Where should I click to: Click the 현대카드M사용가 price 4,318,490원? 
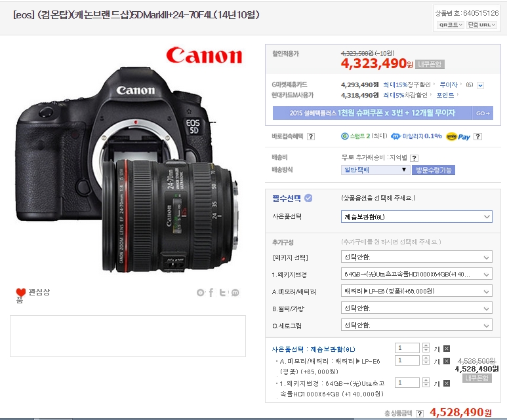point(359,95)
